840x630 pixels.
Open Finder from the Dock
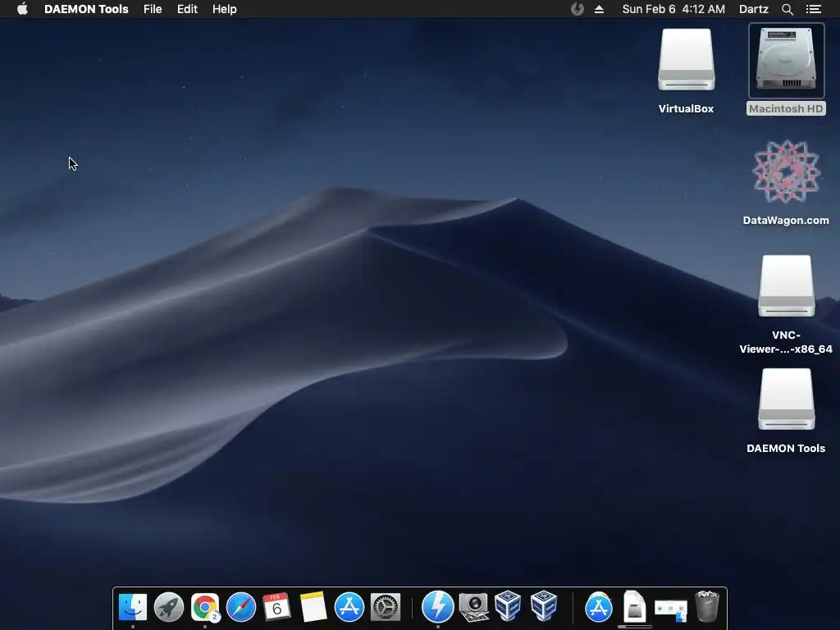(x=132, y=607)
